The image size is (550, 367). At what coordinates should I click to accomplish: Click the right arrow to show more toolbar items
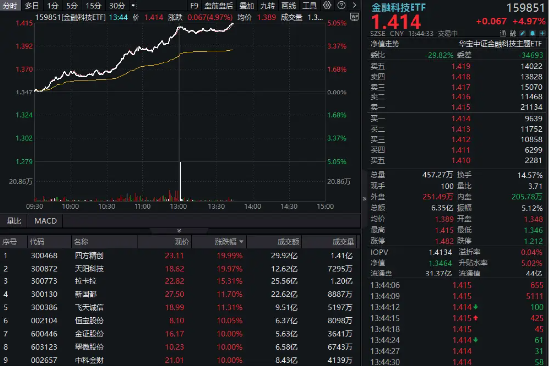354,5
